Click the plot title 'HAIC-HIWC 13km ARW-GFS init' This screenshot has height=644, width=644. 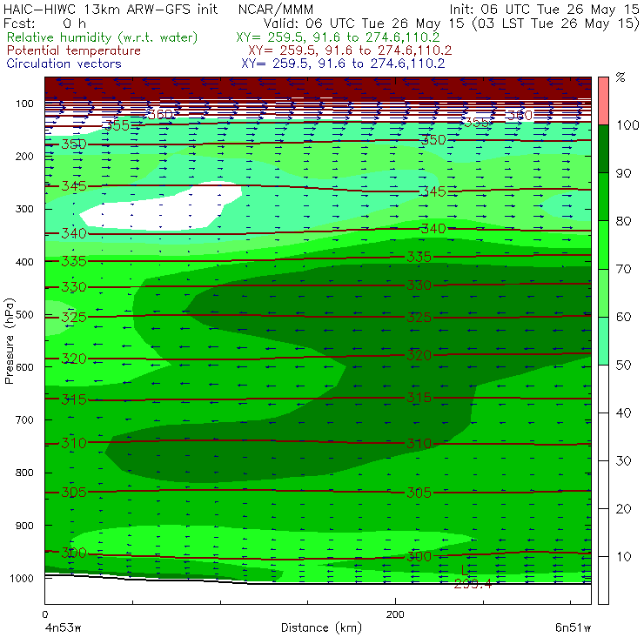pos(110,10)
